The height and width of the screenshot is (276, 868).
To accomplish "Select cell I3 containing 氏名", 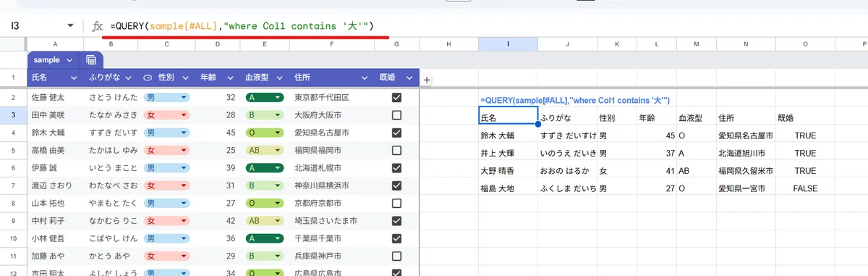I will coord(508,116).
